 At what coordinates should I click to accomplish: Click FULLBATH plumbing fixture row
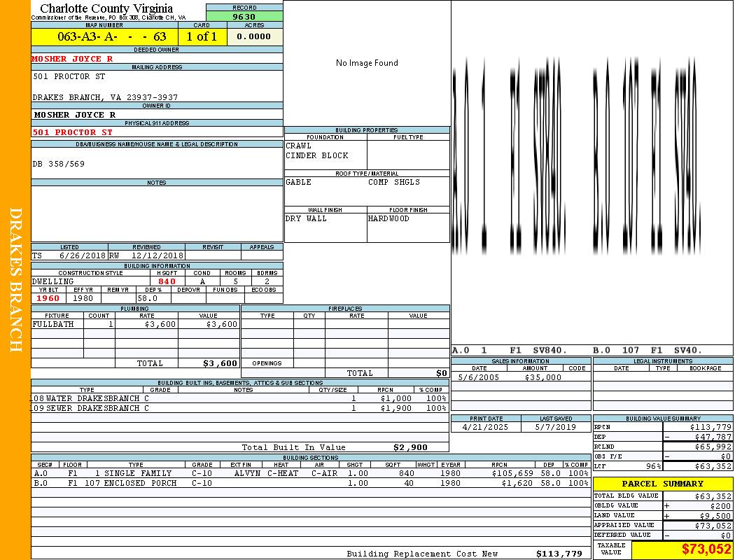(136, 324)
